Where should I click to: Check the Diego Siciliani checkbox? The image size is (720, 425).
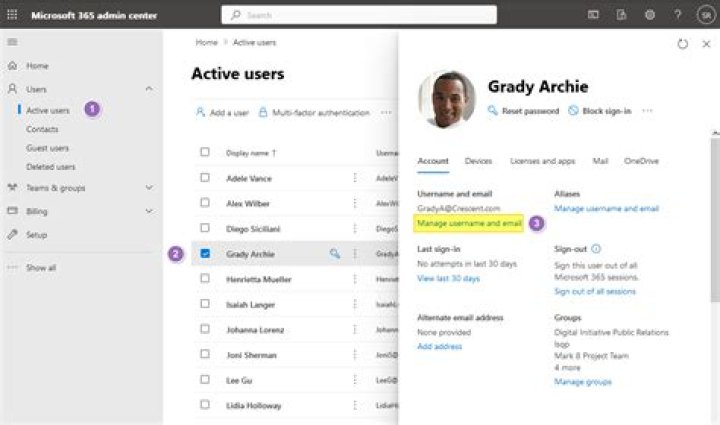coord(205,228)
